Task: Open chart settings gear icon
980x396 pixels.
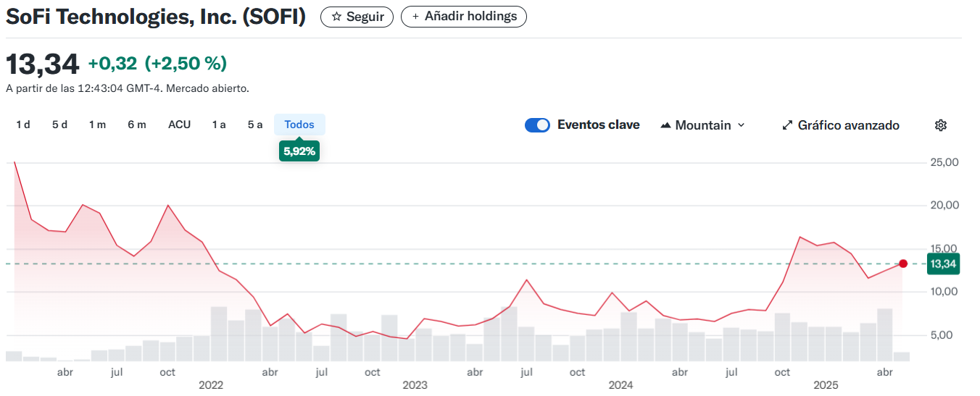Action: pos(941,125)
